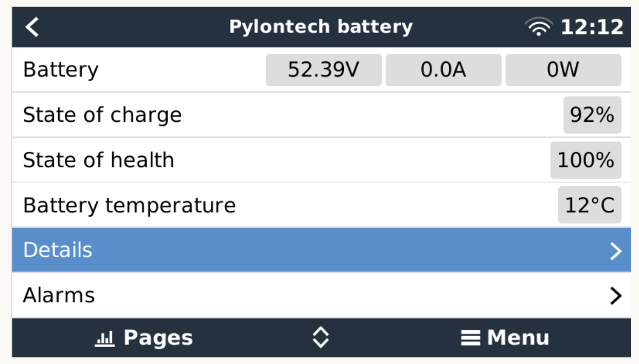This screenshot has height=364, width=639.
Task: Open the Details chevron arrow
Action: [615, 250]
